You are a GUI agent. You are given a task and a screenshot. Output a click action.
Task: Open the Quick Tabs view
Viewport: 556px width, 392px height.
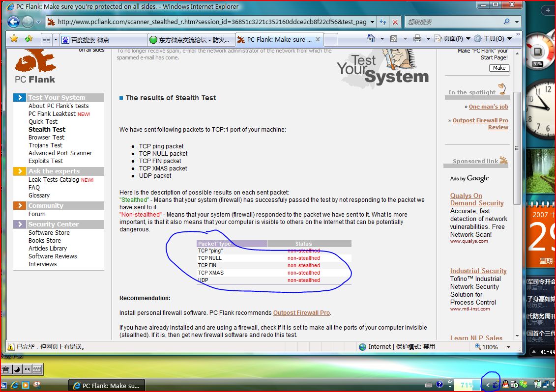point(46,40)
